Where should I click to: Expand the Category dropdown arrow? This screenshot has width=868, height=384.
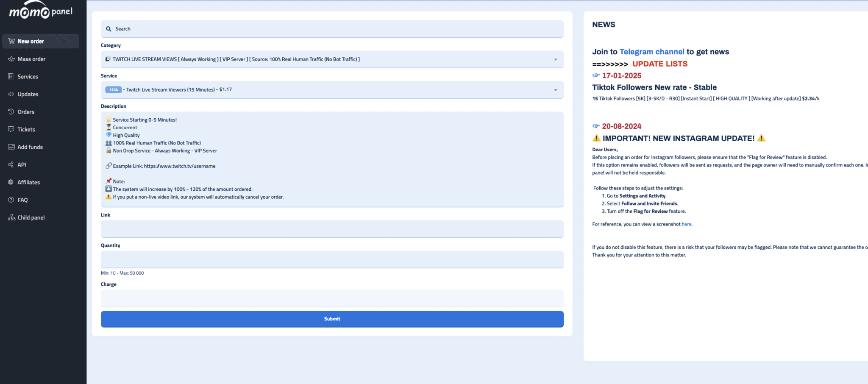tap(555, 59)
